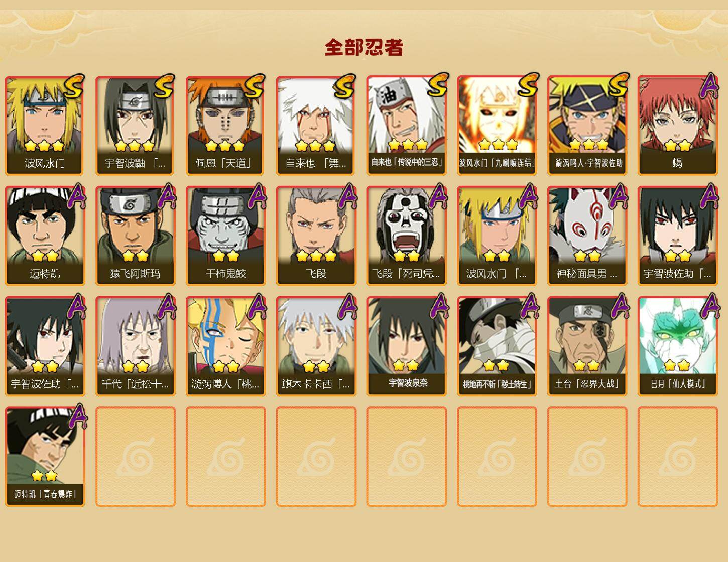
Task: Choose the 干柿鬼鲛 ninja card
Action: (x=226, y=236)
